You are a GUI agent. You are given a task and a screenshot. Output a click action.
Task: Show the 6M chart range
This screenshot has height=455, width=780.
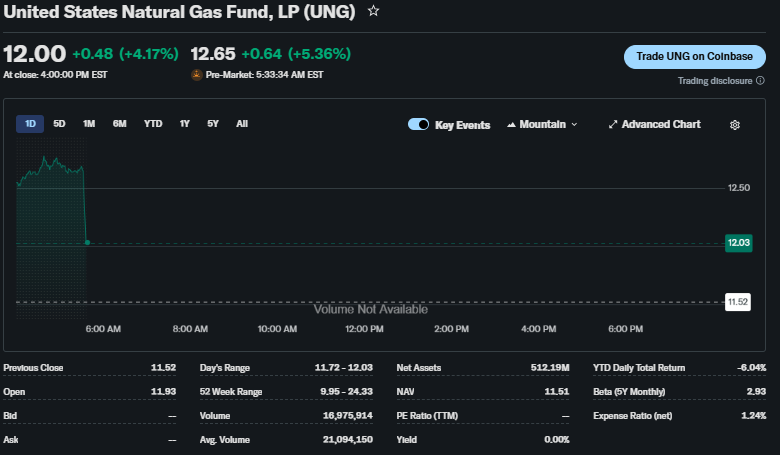[120, 124]
